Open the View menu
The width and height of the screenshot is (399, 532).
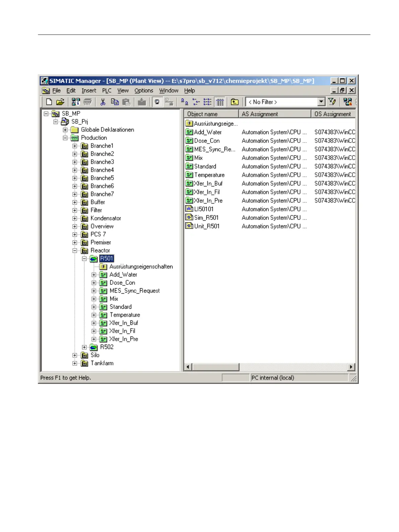[123, 91]
